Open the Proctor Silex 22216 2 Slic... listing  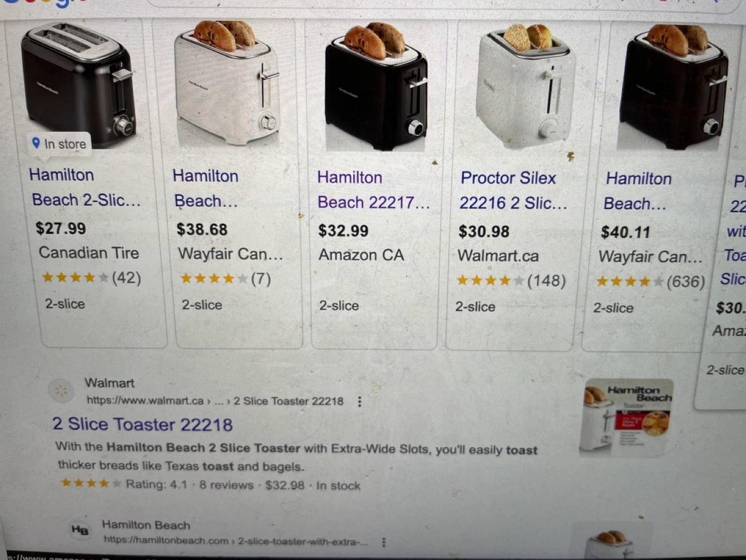point(513,190)
